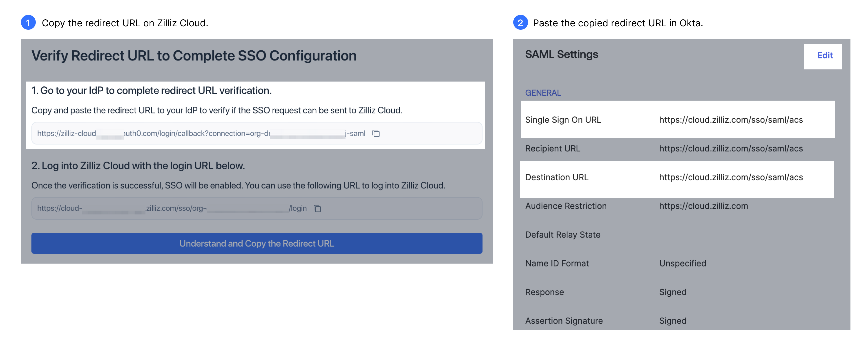Screen dimensions: 868x345
Task: Click step 2 heading about login URL
Action: click(138, 166)
